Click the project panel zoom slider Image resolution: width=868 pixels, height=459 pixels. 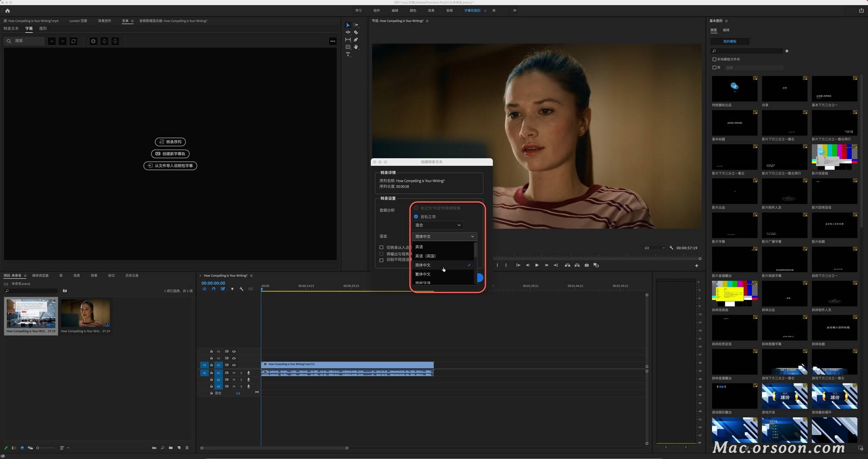point(45,448)
